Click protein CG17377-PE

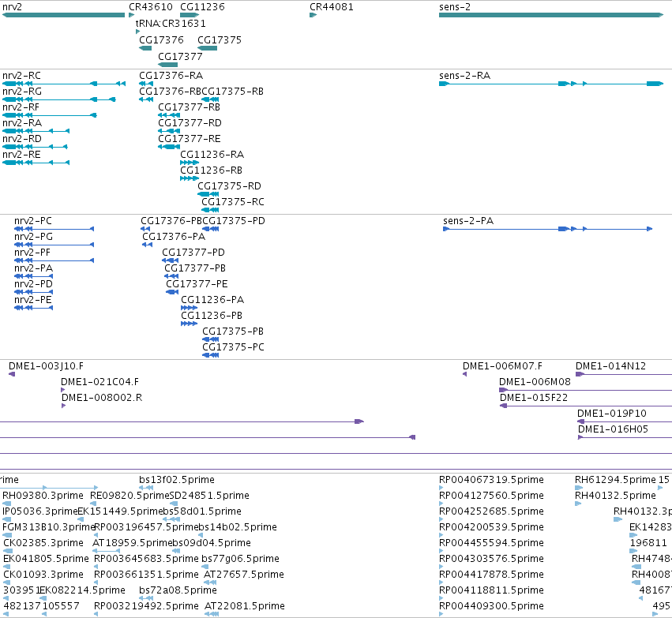click(x=197, y=284)
